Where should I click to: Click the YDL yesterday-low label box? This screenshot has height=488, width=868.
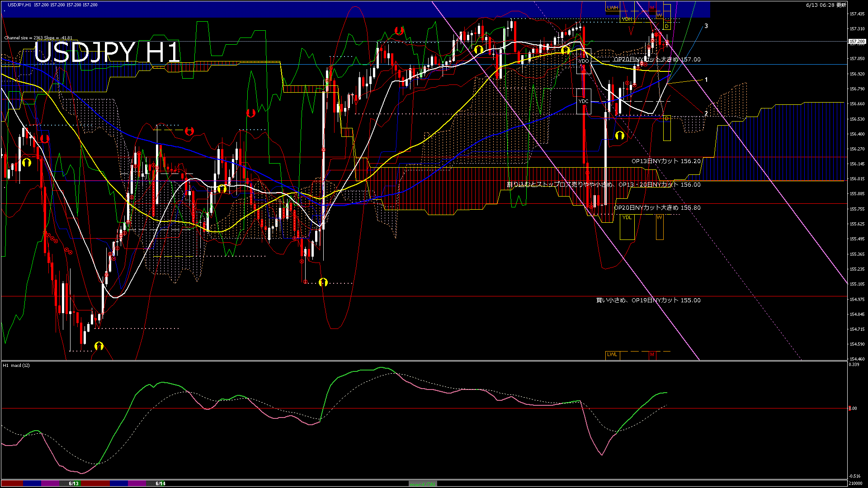[x=627, y=218]
